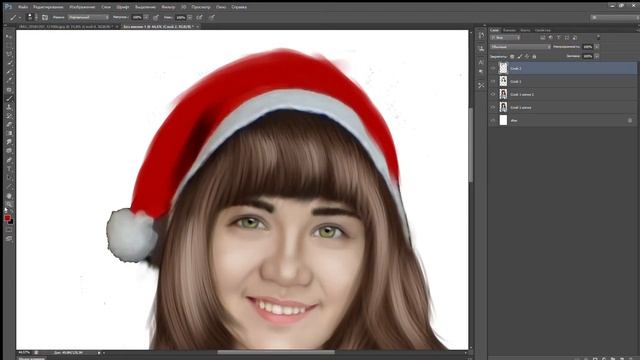Hide the Слой 1 layer
This screenshot has height=360, width=640.
[493, 81]
